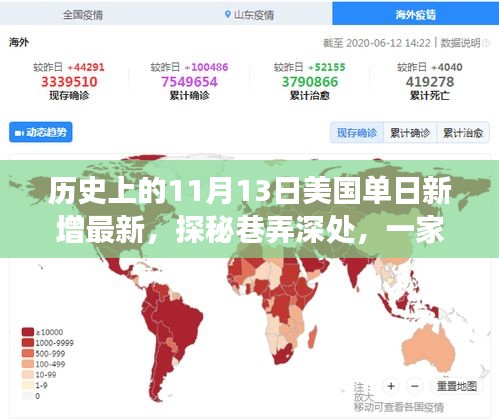Click the 419278 累计死亡 figure

pos(430,82)
